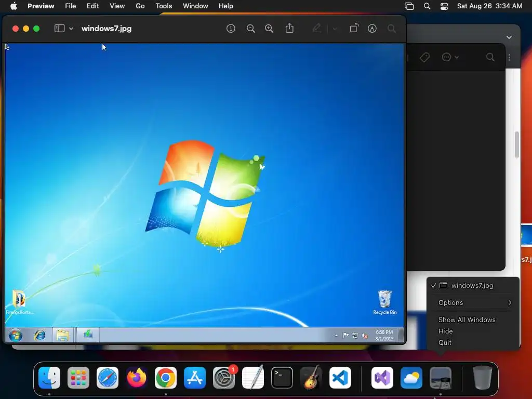The image size is (532, 399).
Task: Open the Edit menu in menu bar
Action: click(92, 6)
